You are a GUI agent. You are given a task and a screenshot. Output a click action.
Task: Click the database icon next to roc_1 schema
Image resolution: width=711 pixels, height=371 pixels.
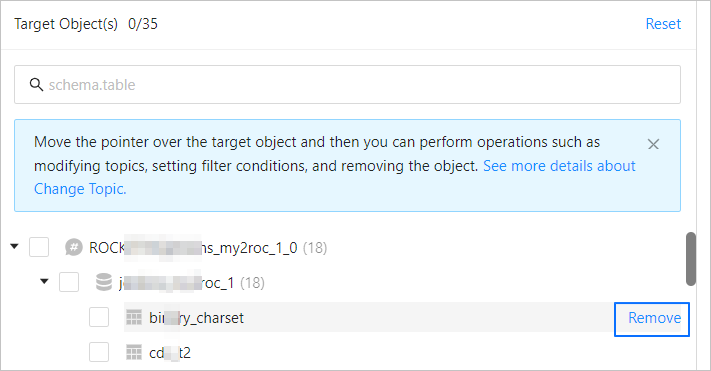pyautogui.click(x=104, y=282)
